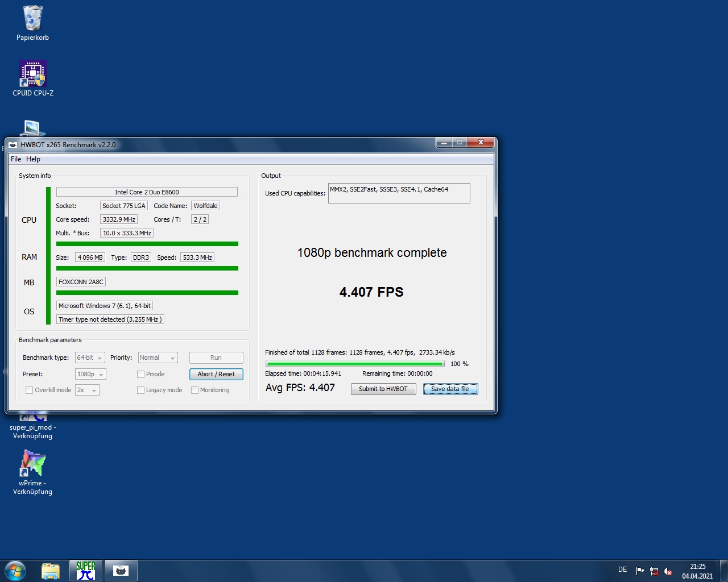Click the 100 % benchmark progress bar

(355, 364)
